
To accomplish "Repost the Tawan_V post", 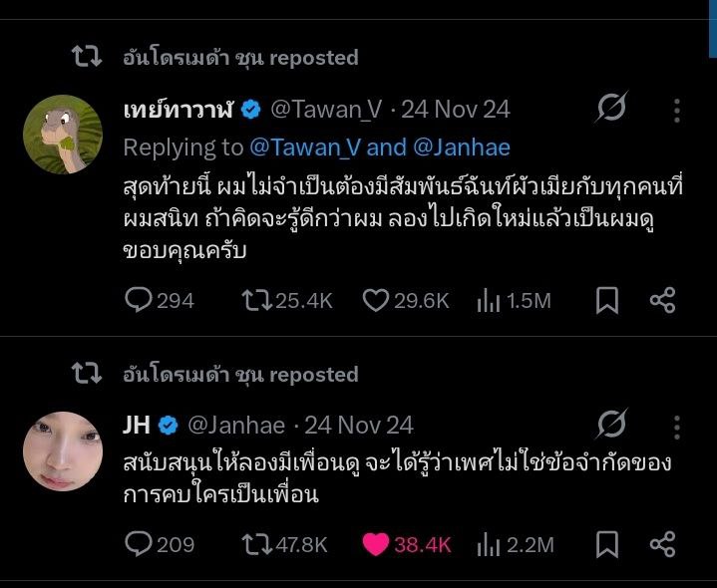I will coord(257,300).
